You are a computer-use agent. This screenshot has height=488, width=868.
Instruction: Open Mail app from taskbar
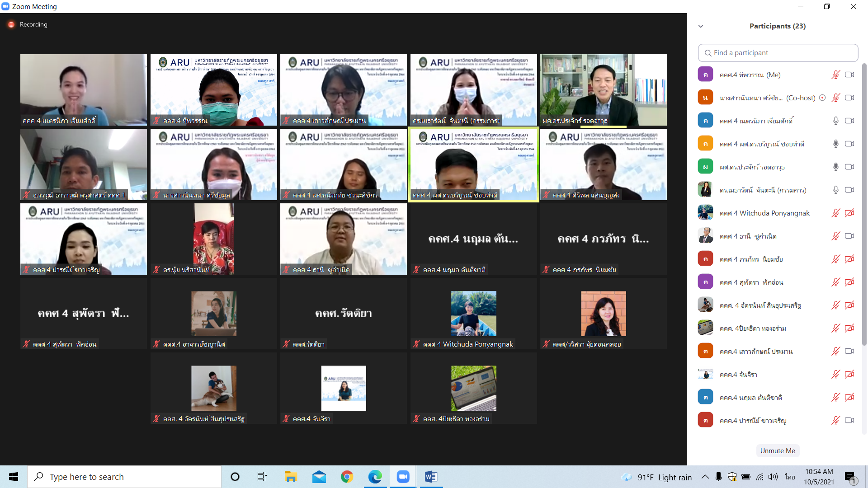click(319, 477)
